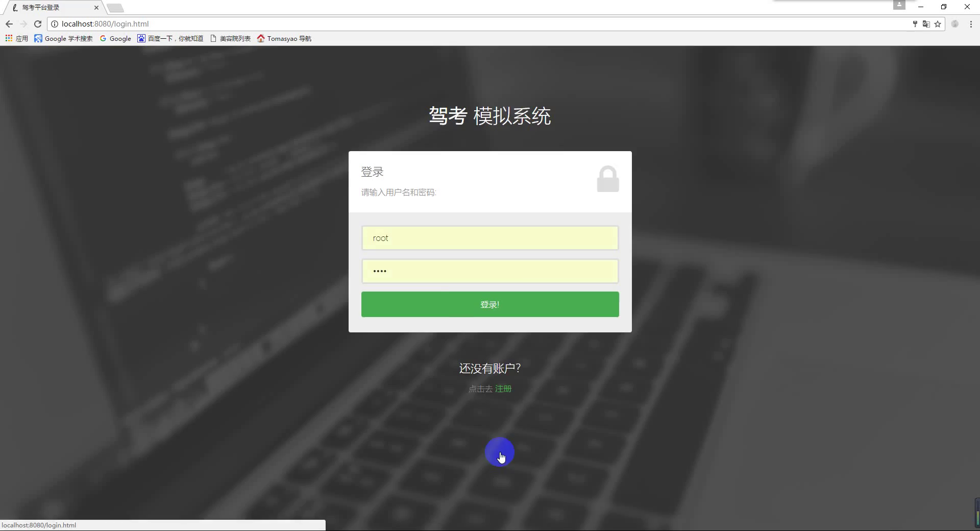Click the translate page icon
The width and height of the screenshot is (980, 531).
[926, 24]
